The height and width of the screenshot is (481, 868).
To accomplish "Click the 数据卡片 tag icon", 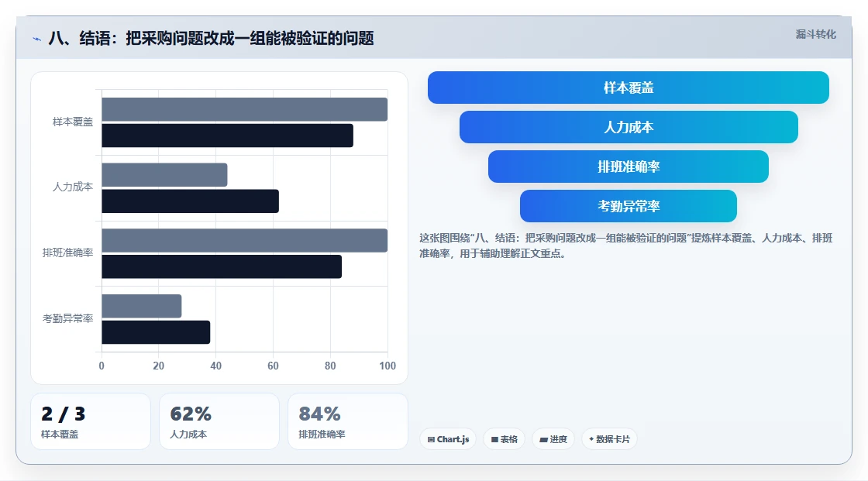I will (x=591, y=439).
